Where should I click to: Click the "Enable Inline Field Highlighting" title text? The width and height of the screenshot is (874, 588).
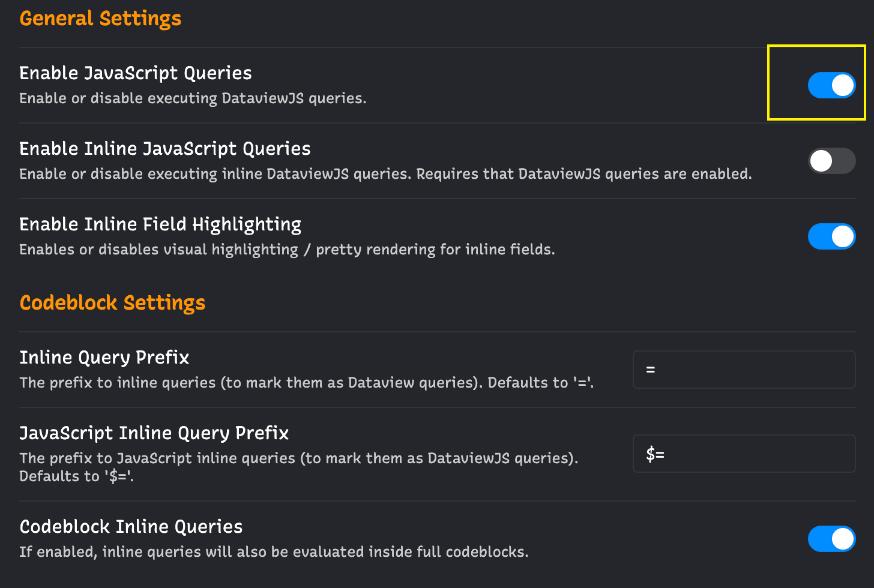point(160,224)
